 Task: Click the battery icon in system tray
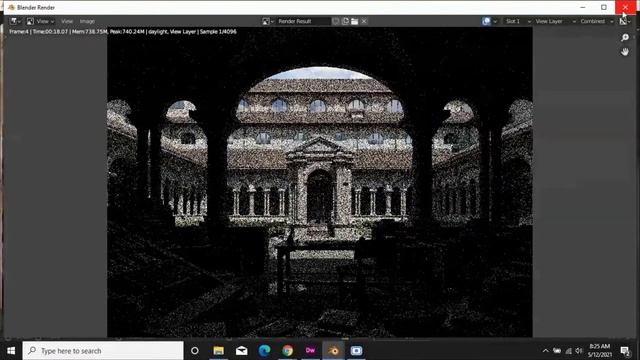point(557,351)
